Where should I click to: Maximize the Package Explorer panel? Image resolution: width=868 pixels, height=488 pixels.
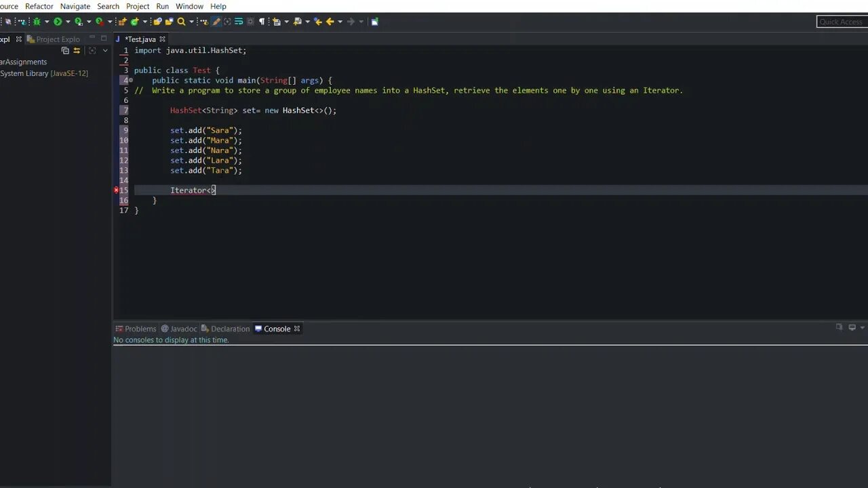click(x=104, y=39)
